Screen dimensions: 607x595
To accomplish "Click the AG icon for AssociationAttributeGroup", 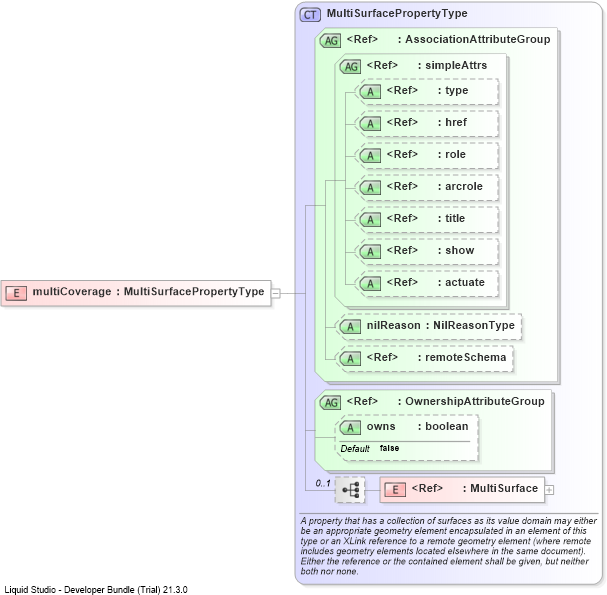I will point(331,40).
